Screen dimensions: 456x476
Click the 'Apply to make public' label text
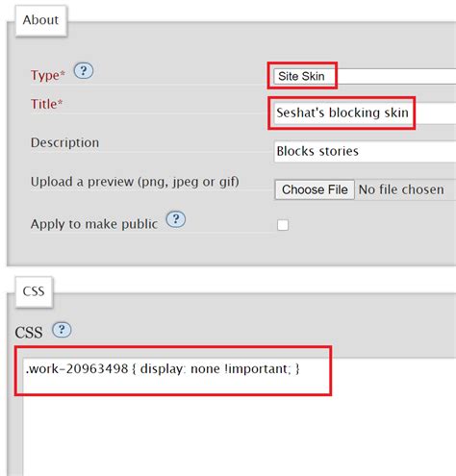coord(94,224)
